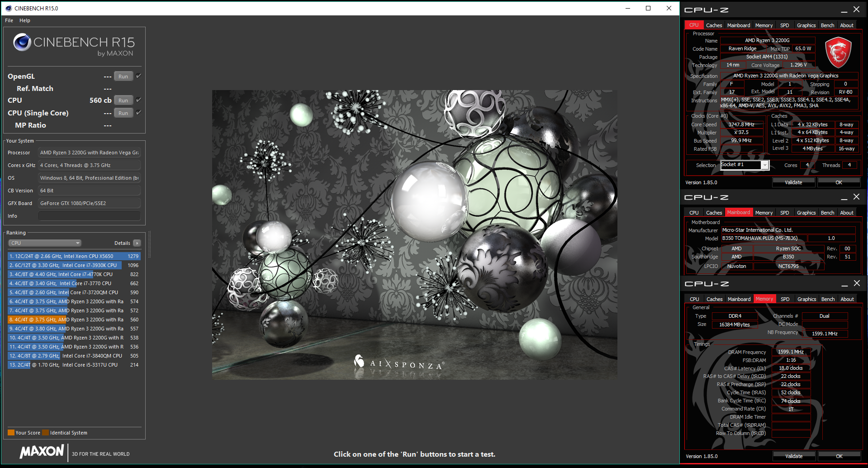Select ranking row Intel Core i7-4770K
868x468 pixels.
tap(74, 274)
